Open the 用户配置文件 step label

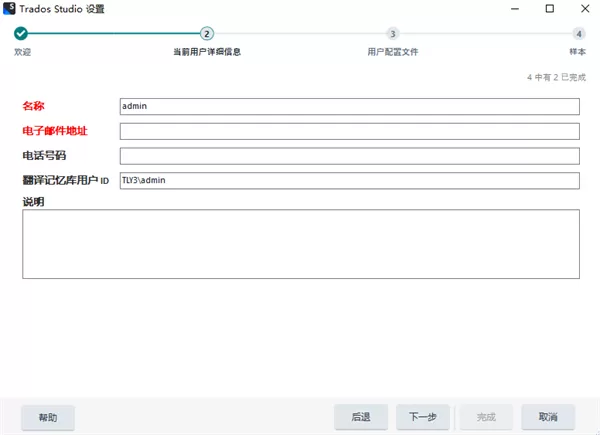[x=393, y=52]
